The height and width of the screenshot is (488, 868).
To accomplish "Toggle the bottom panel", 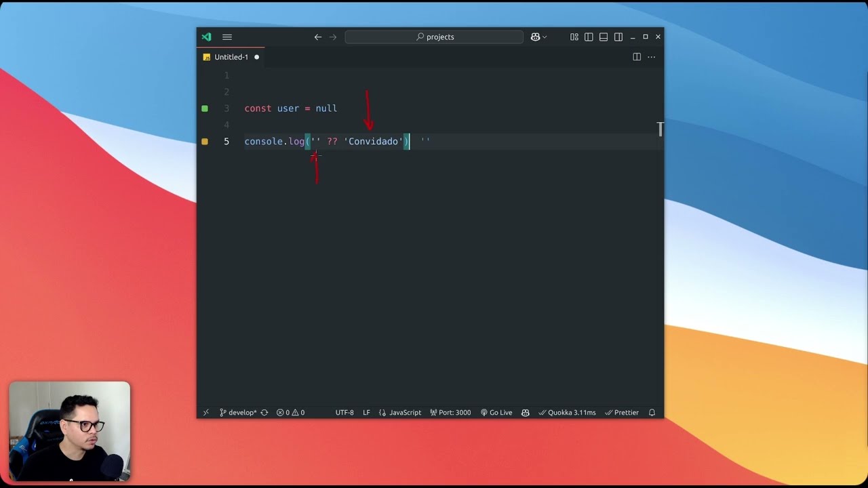I will [604, 37].
